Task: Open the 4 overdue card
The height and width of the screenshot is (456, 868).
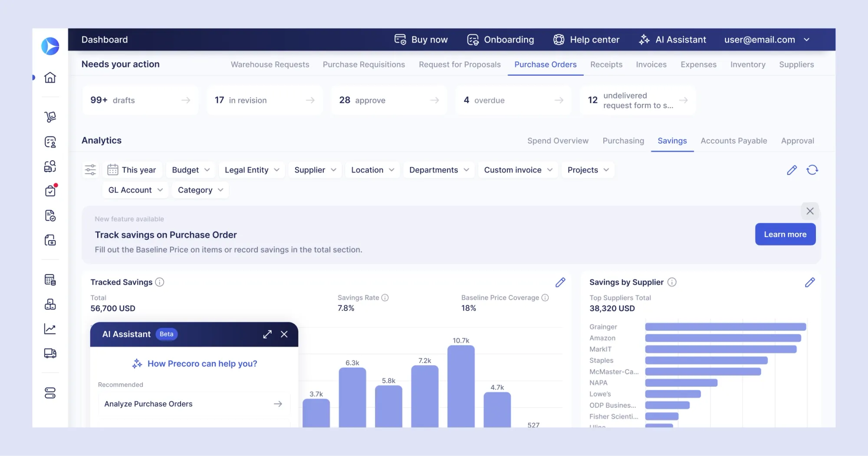Action: 513,100
